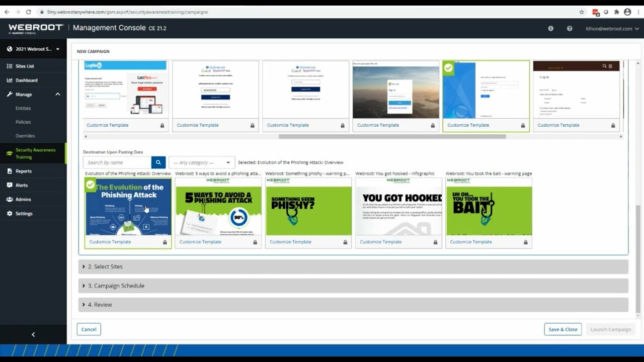The height and width of the screenshot is (362, 644).
Task: Open the help icon near account name
Action: pos(570,29)
